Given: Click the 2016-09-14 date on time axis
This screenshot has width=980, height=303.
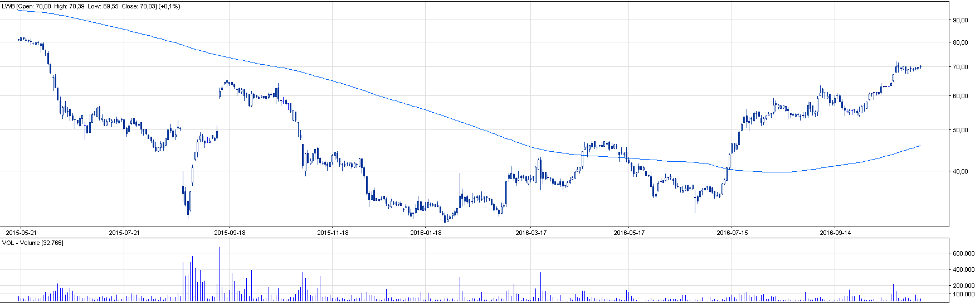Looking at the screenshot, I should [x=835, y=233].
